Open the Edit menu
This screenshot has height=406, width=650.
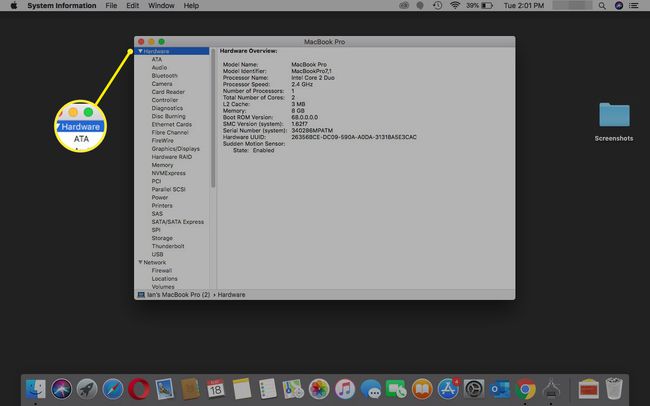pyautogui.click(x=133, y=5)
